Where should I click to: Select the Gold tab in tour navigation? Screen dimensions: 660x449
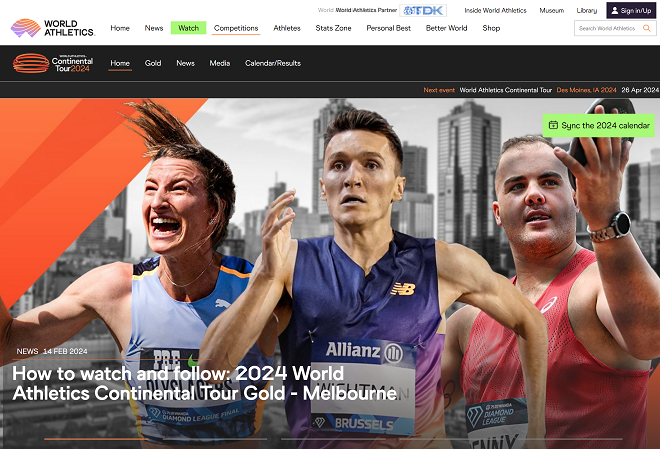(153, 63)
